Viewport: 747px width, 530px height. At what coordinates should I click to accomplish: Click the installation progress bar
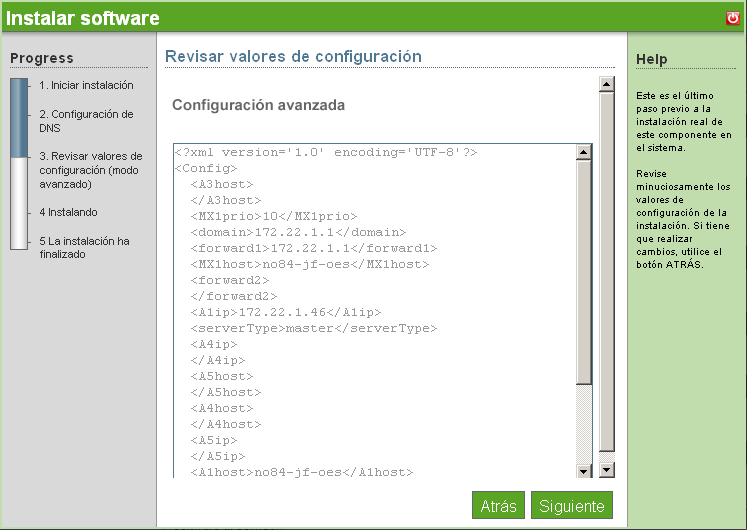19,164
